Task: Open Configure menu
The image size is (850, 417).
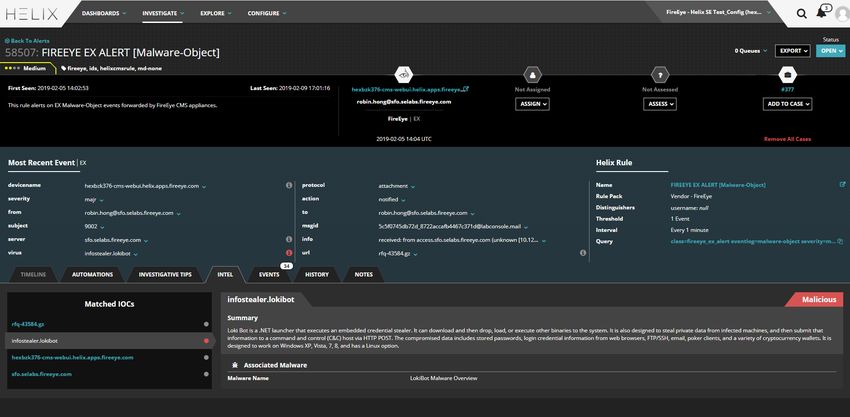Action: coord(267,13)
